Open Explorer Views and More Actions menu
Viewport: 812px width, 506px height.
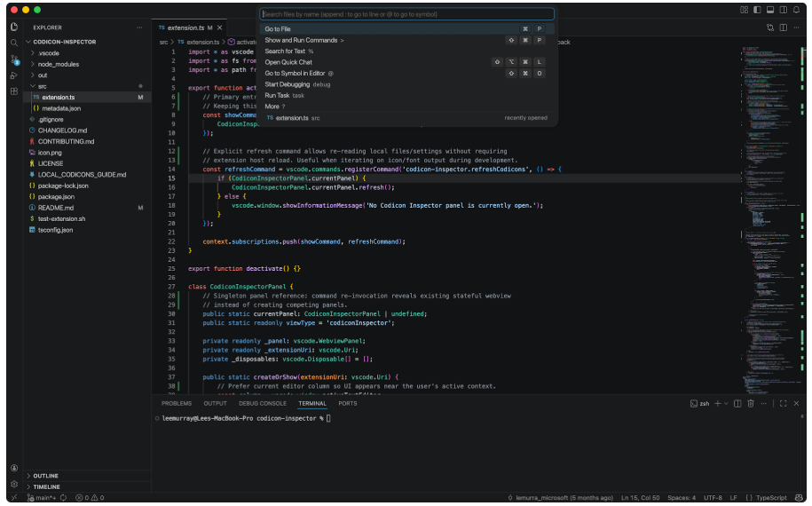(139, 28)
